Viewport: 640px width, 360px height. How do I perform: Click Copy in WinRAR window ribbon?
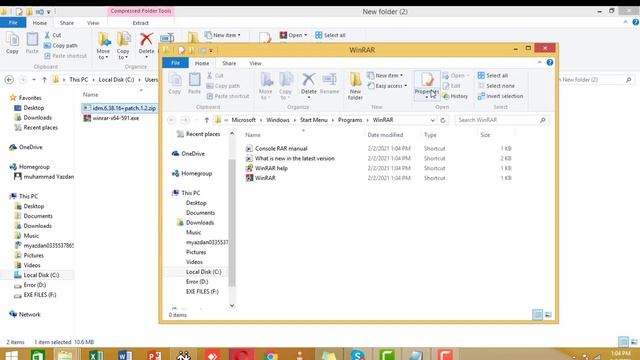coord(175,84)
